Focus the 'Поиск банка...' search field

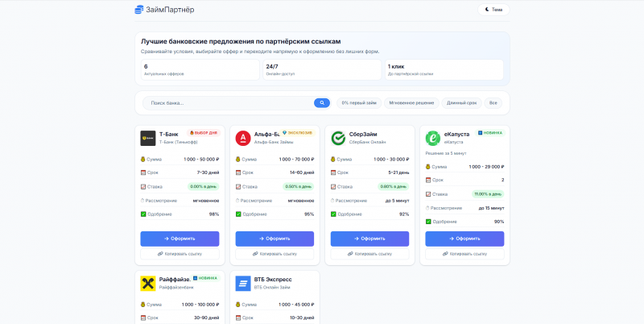tap(230, 103)
